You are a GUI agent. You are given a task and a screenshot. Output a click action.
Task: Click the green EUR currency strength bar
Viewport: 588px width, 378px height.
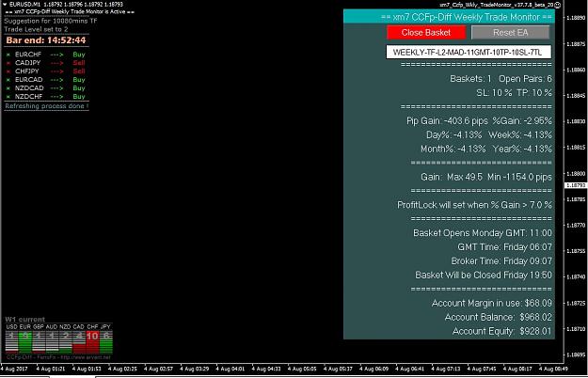(25, 342)
